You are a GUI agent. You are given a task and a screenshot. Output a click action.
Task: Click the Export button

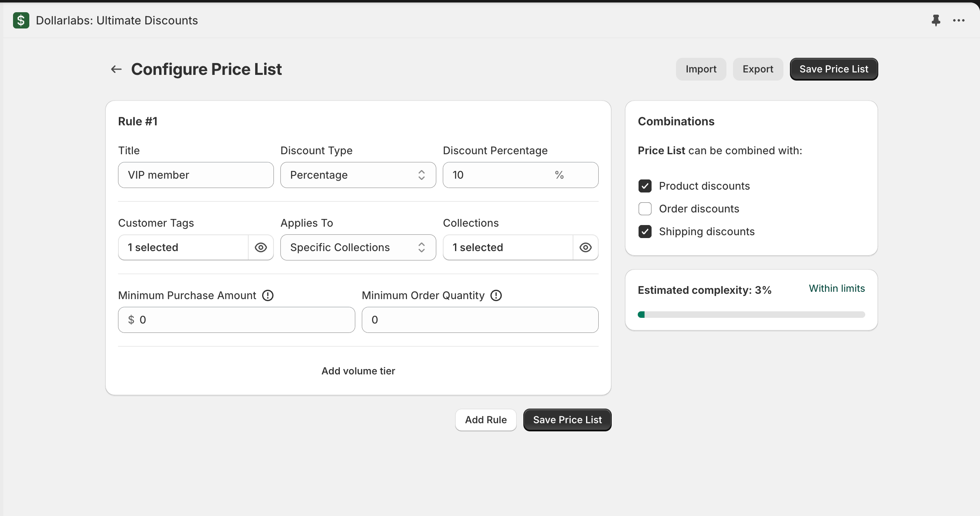758,69
